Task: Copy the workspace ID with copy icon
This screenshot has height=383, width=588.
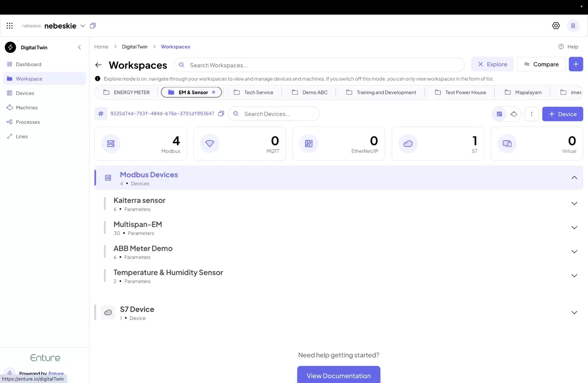Action: [221, 114]
